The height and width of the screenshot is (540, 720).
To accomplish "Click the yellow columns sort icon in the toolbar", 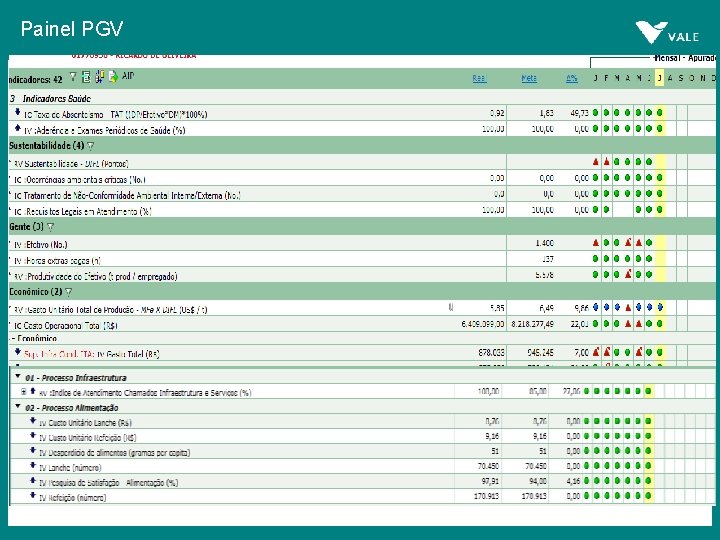I will (x=99, y=77).
